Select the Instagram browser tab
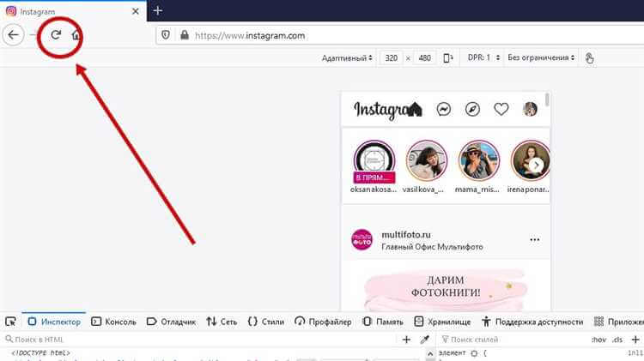 pos(73,11)
